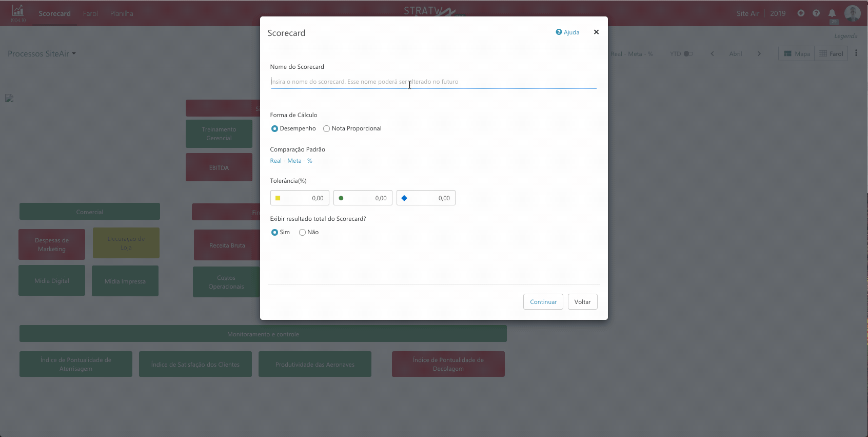Go to next month with right chevron

(x=759, y=53)
